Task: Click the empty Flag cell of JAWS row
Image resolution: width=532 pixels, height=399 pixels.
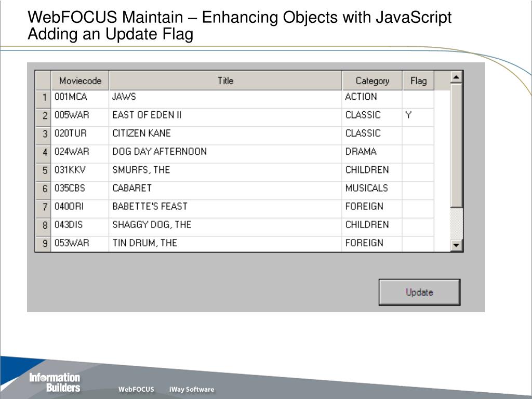Action: coord(418,99)
